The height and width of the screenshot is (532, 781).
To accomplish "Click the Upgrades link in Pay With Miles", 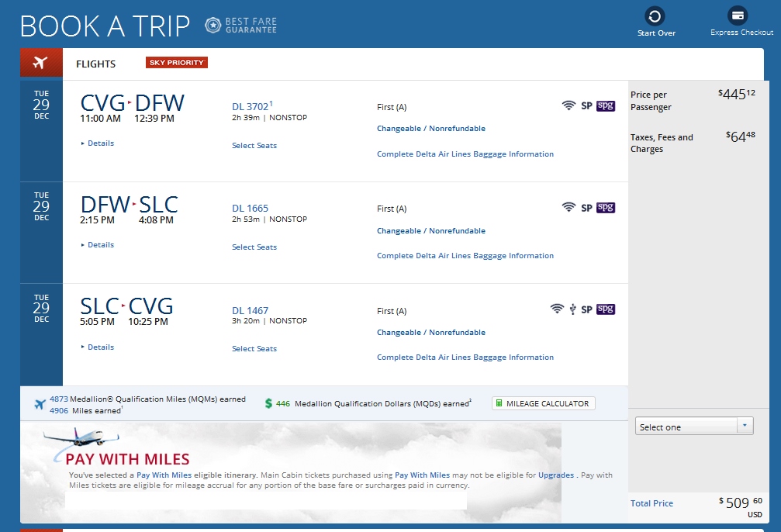I will [556, 475].
